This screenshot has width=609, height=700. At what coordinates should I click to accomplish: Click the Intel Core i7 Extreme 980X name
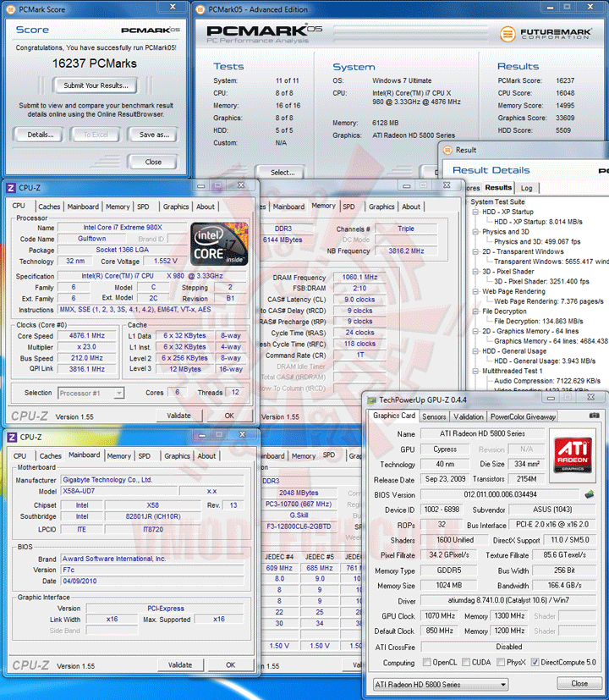[x=123, y=227]
